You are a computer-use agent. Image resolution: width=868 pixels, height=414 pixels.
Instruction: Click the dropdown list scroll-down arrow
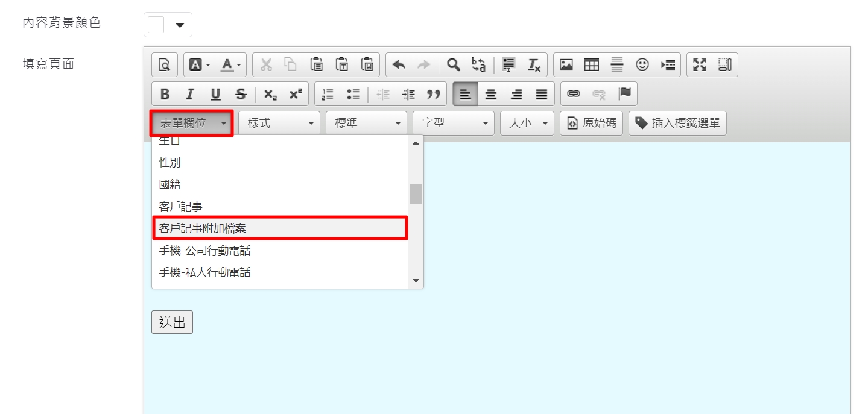(x=416, y=281)
